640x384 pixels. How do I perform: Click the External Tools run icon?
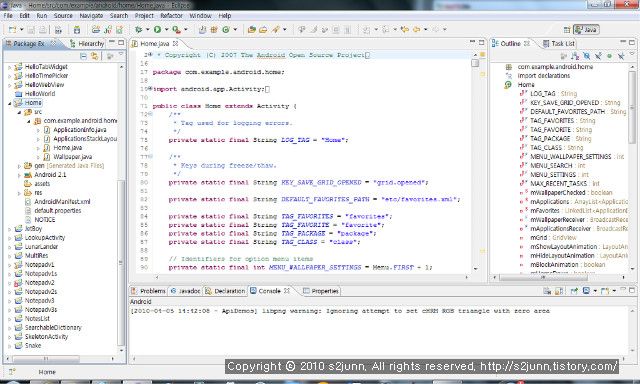coord(176,29)
